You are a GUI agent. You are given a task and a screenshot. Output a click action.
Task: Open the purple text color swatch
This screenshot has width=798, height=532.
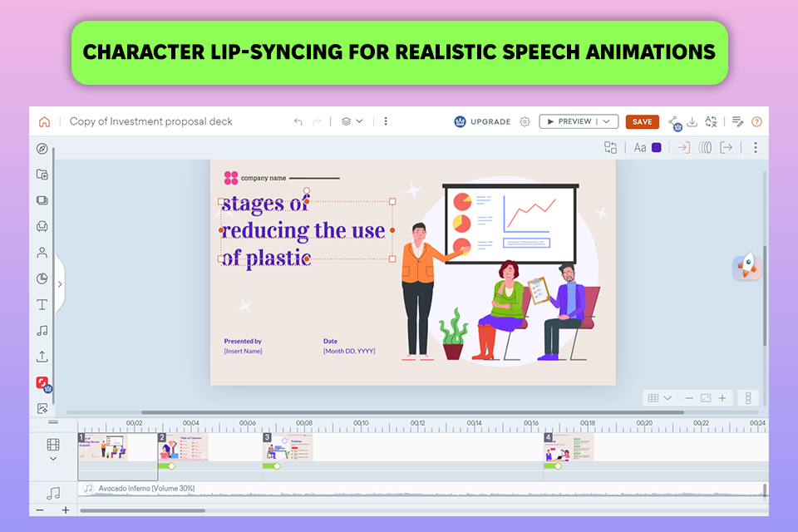pos(657,148)
